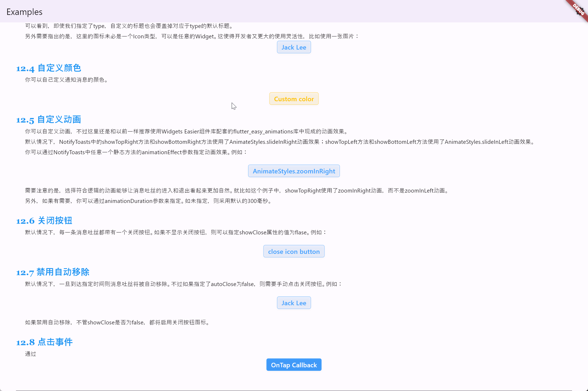This screenshot has width=588, height=391.
Task: Click the AnimateStyles.zoomInRight button
Action: 294,171
